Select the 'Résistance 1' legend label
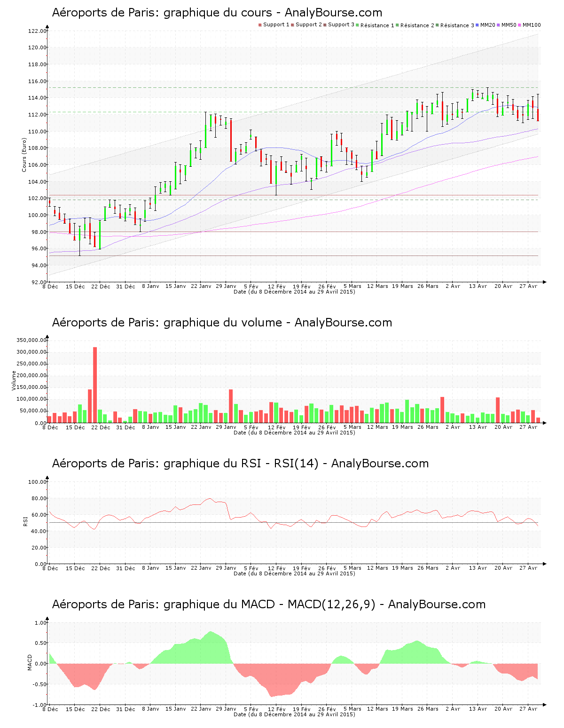This screenshot has height=728, width=564. click(377, 25)
